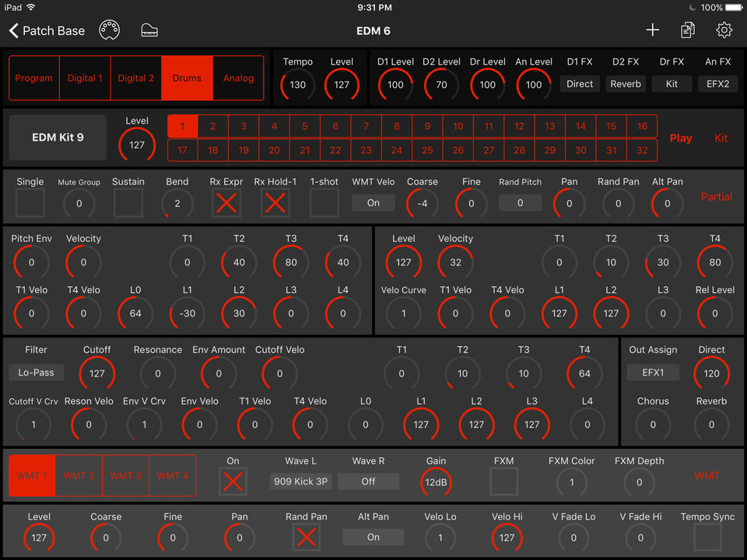The height and width of the screenshot is (560, 747).
Task: Open the settings gear
Action: pos(724,30)
